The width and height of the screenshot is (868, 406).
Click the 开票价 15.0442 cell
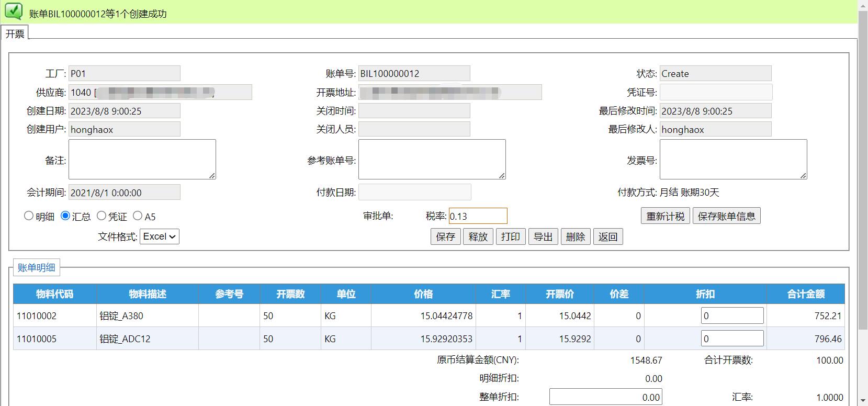(560, 315)
